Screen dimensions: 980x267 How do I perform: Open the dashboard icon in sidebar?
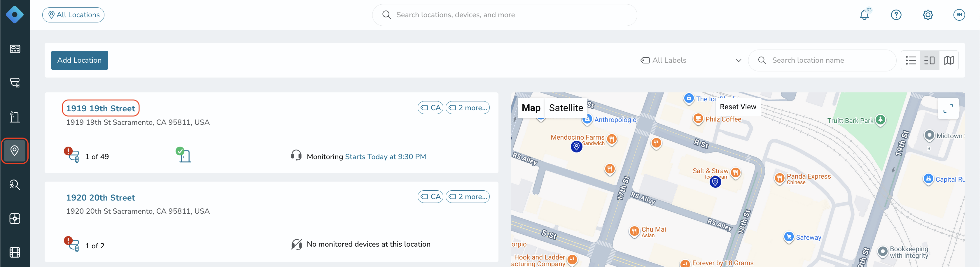click(x=15, y=49)
